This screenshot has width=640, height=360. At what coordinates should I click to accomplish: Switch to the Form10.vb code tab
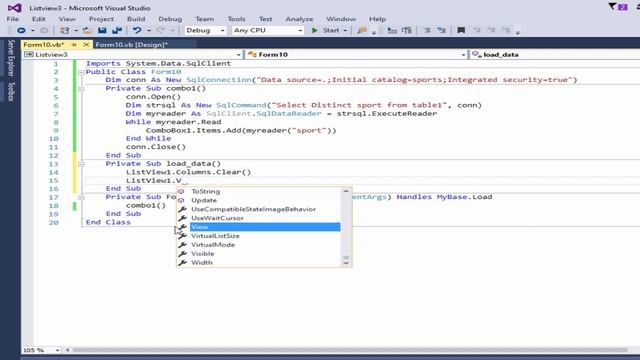coord(44,44)
